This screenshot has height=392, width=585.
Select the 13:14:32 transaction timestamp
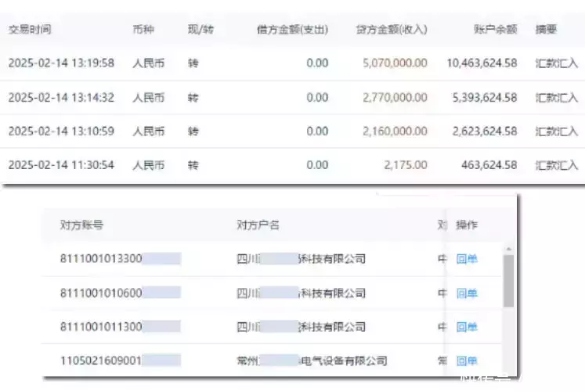coord(61,98)
